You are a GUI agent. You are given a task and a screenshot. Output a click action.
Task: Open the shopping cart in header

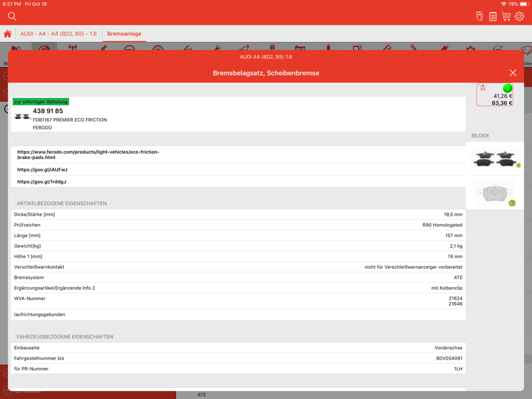coord(506,16)
